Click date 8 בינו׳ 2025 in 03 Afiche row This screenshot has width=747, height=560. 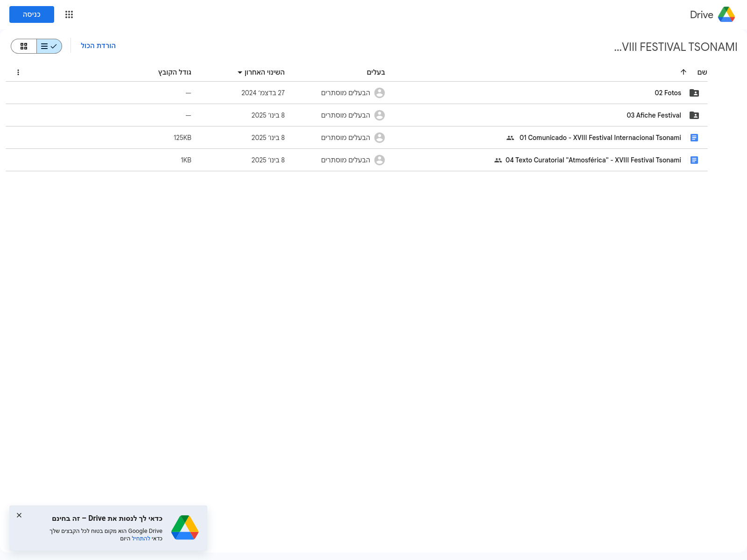[268, 115]
